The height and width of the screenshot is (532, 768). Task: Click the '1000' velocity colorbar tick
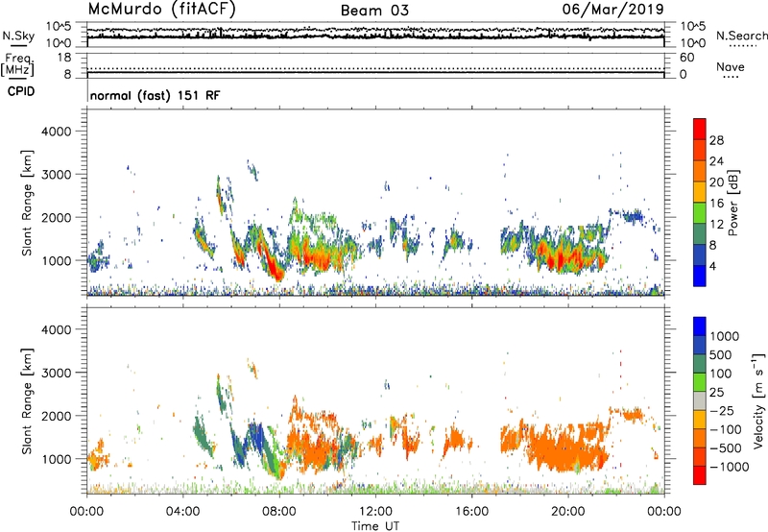click(725, 336)
